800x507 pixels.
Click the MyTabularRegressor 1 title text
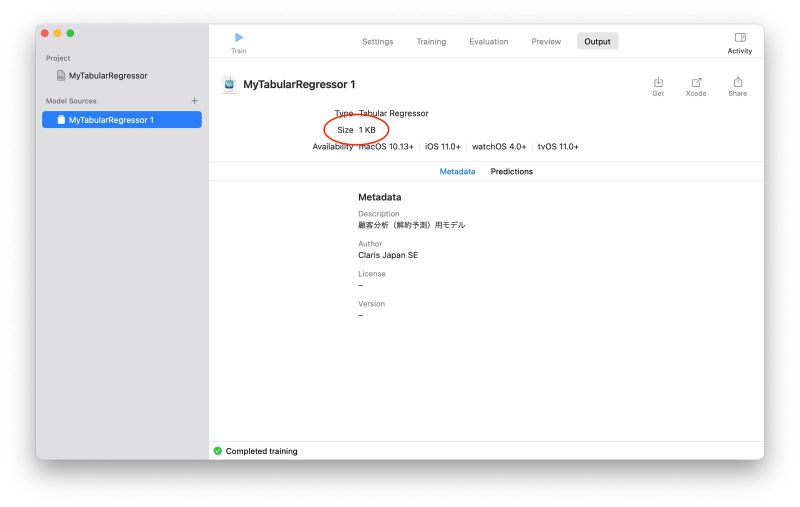click(x=299, y=84)
